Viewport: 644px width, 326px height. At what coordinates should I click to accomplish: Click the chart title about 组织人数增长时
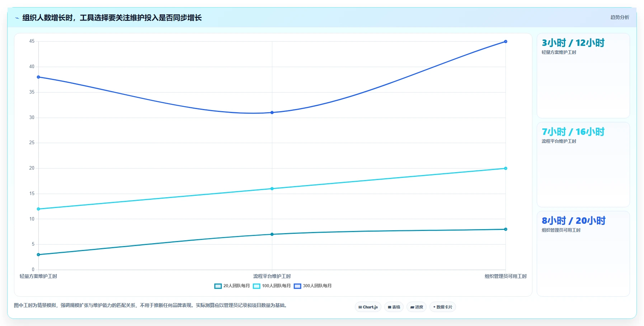tap(112, 18)
